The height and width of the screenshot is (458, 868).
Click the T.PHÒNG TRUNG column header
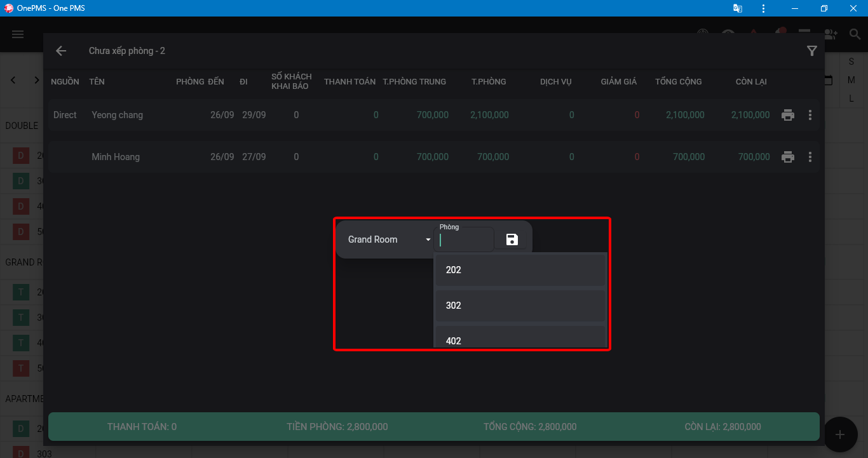click(414, 81)
